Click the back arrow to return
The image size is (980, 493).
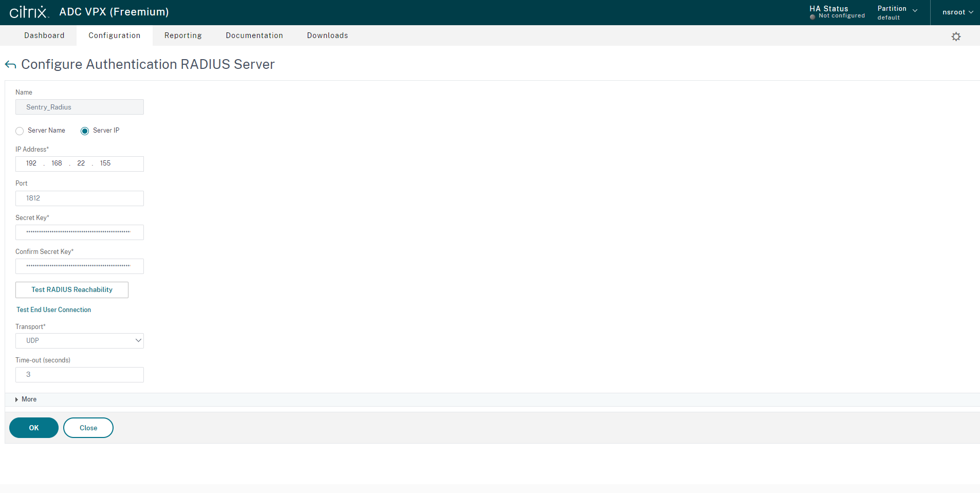10,64
